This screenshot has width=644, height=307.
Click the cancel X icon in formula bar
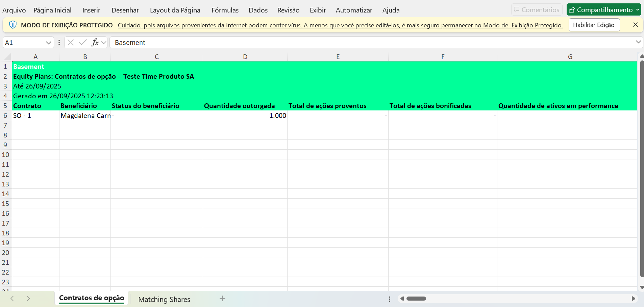[x=71, y=43]
